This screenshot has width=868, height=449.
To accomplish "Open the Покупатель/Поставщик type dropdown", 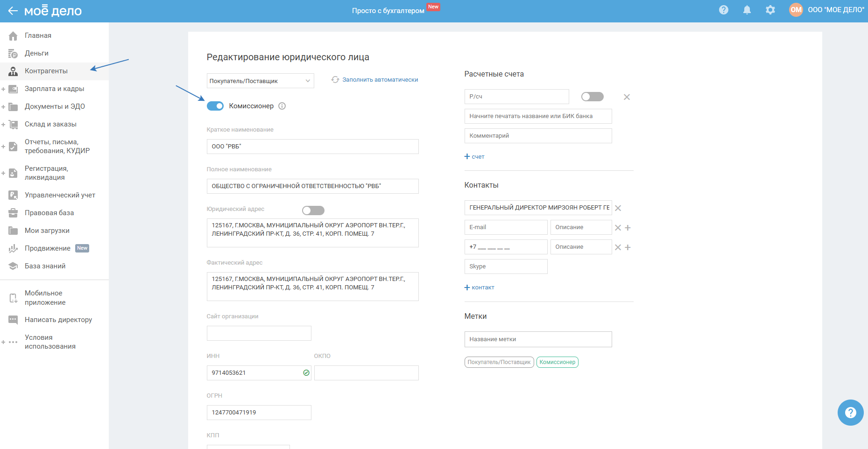I will click(x=260, y=81).
